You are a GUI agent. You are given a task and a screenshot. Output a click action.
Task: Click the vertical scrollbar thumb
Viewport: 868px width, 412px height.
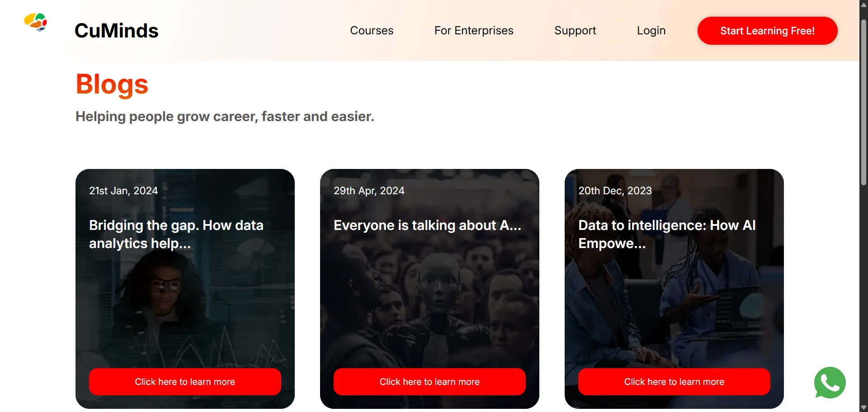(x=863, y=102)
